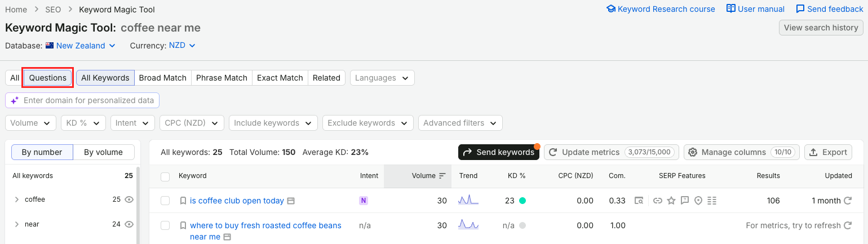Viewport: 868px width, 244px height.
Task: Click the trend sparkline for 'is coffee club open today'
Action: [x=468, y=200]
